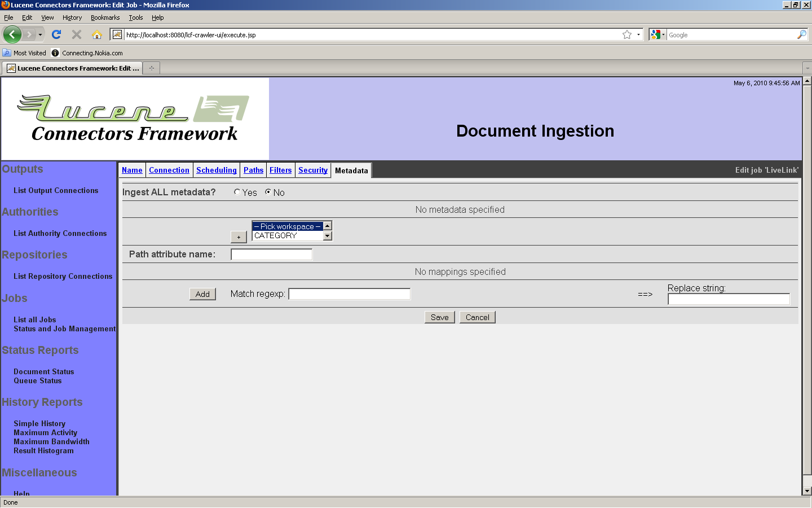
Task: Click the page vertical scrollbar down arrow
Action: pyautogui.click(x=807, y=491)
